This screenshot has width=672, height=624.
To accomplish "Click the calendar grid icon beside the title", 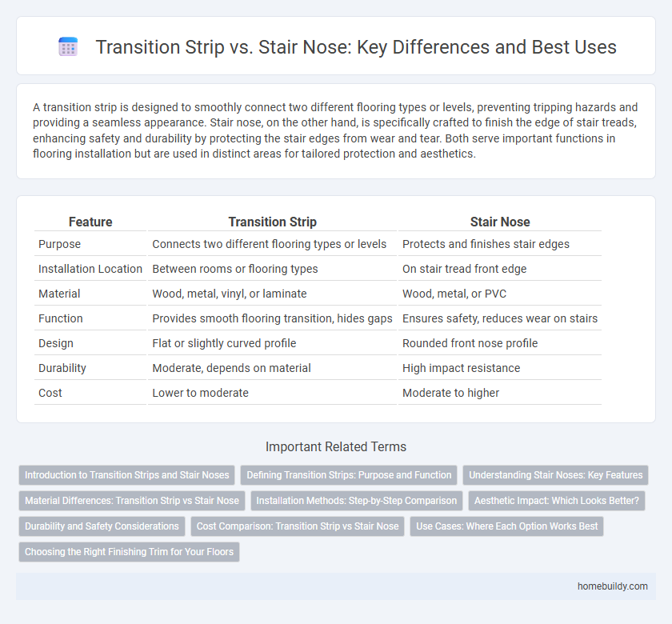I will (x=68, y=46).
